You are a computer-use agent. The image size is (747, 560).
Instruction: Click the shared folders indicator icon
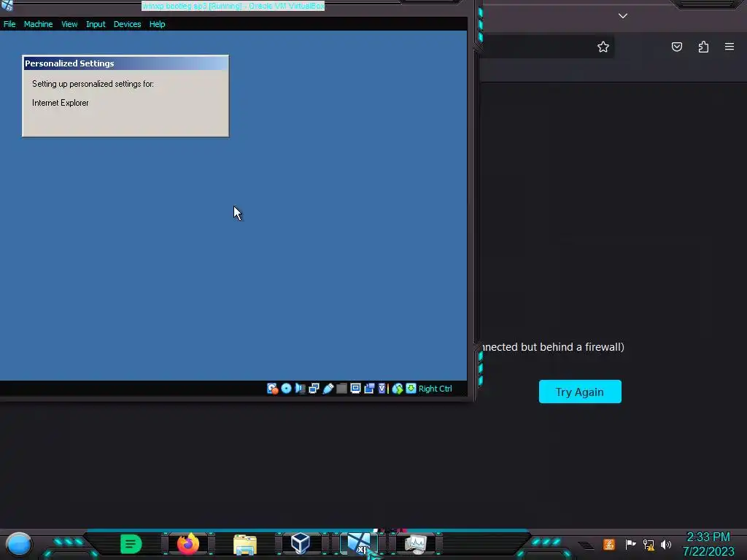pyautogui.click(x=341, y=389)
